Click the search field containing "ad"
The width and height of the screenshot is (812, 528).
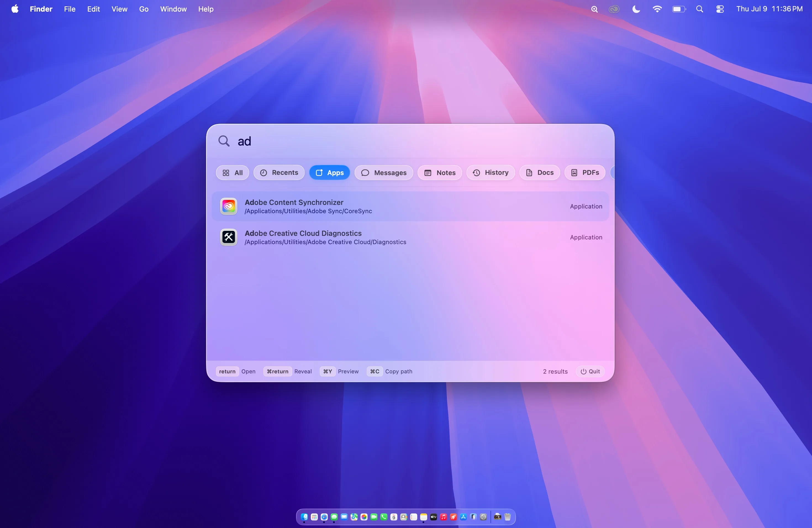pos(420,141)
